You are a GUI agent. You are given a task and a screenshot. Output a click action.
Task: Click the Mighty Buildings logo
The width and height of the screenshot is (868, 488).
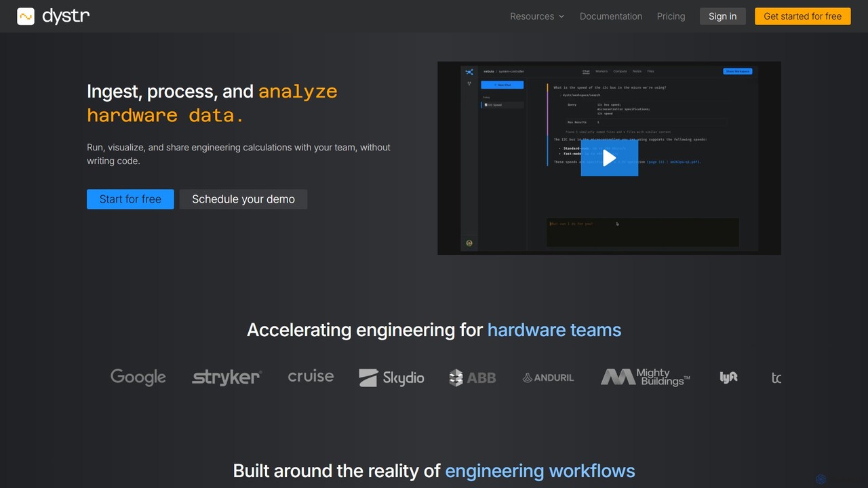646,378
